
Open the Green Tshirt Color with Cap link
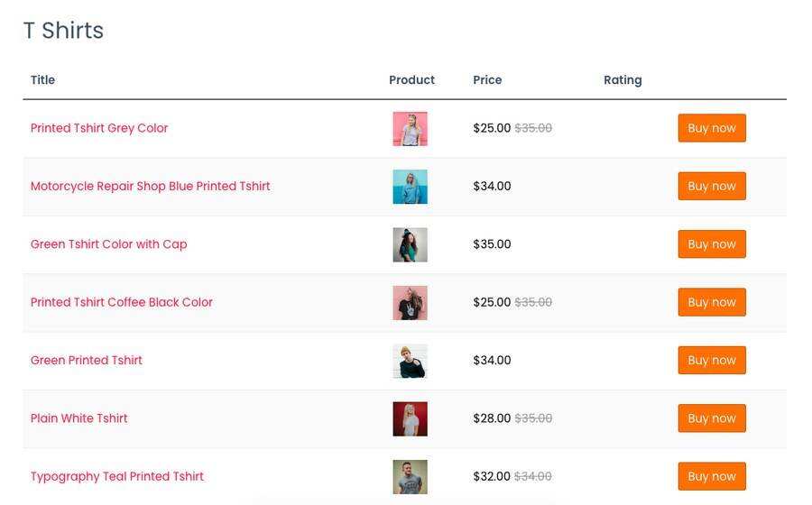108,244
